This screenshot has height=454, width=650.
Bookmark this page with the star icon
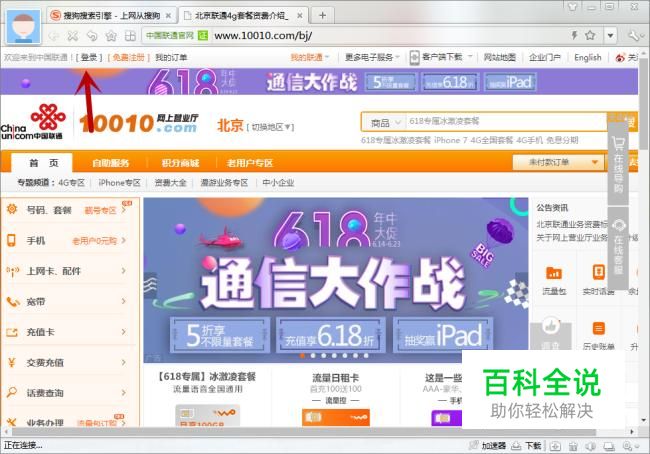click(x=590, y=35)
